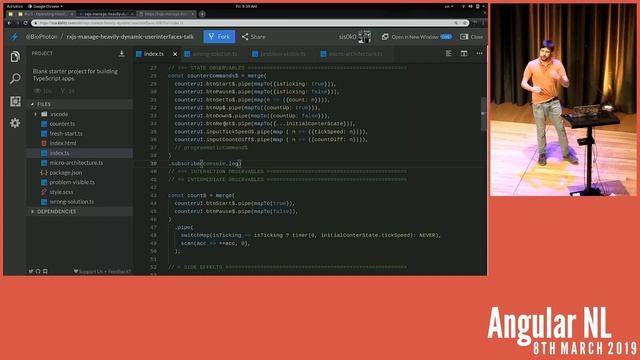Collapse the FILES section
Viewport: 640px width, 360px height.
80,104
